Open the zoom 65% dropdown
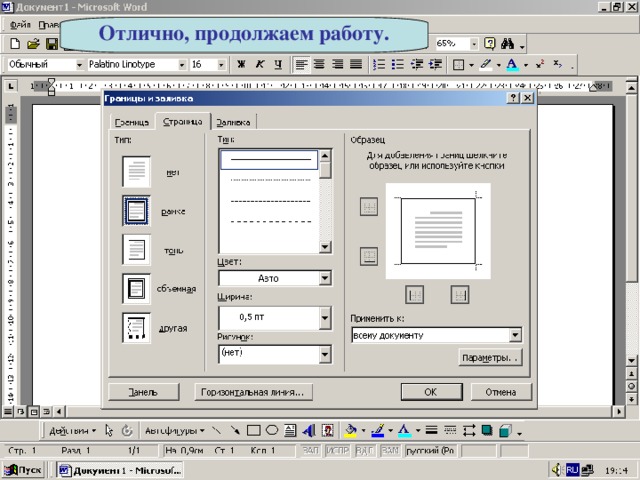 (474, 44)
